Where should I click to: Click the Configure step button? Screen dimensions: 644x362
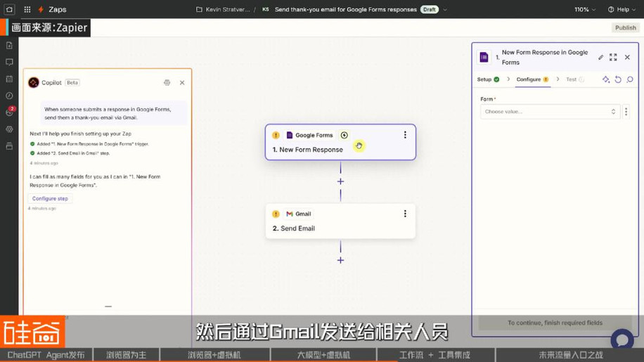pyautogui.click(x=50, y=199)
